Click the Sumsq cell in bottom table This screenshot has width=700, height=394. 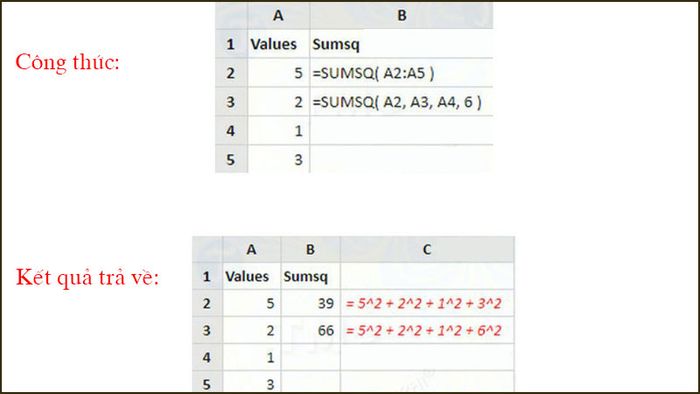[311, 277]
